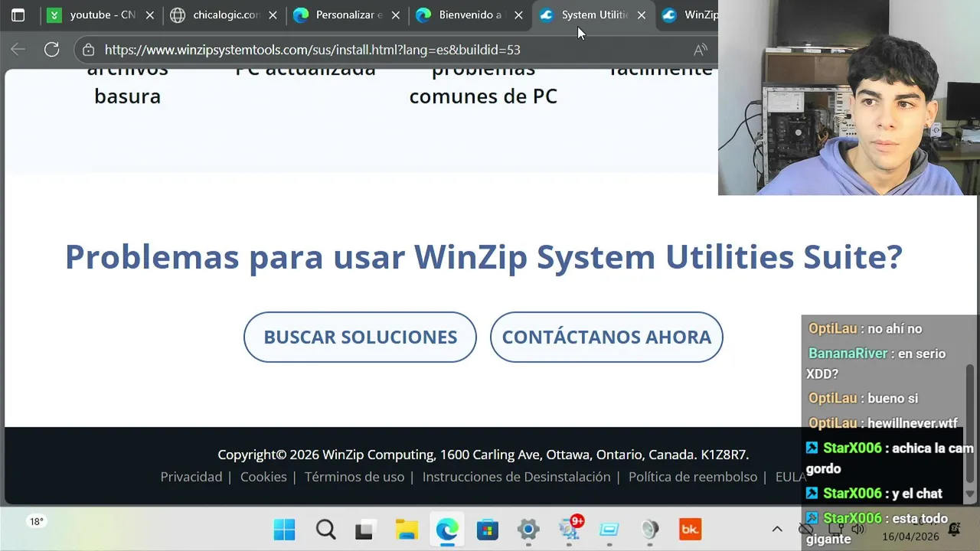Click CONTÁCTANOS AHORA button

click(x=606, y=337)
